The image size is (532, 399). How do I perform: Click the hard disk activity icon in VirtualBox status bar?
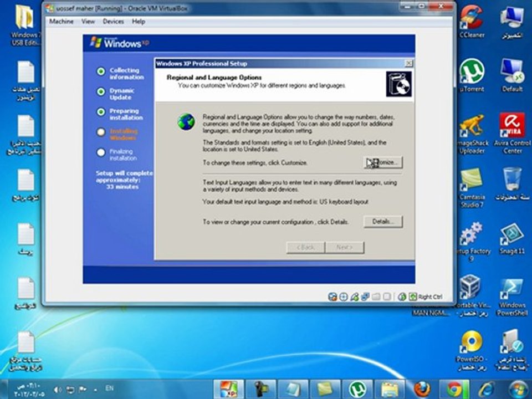click(x=332, y=297)
